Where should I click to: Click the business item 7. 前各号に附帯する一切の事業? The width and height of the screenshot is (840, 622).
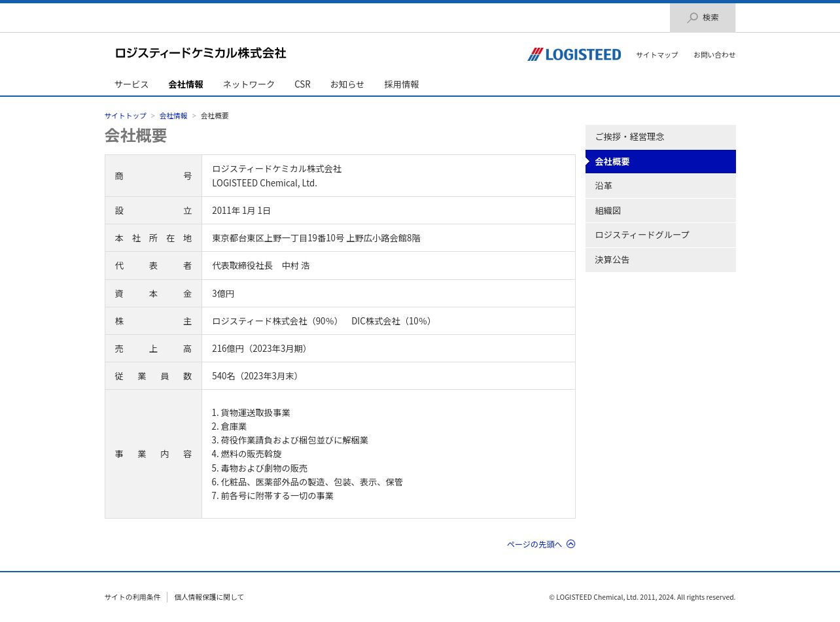click(x=273, y=496)
